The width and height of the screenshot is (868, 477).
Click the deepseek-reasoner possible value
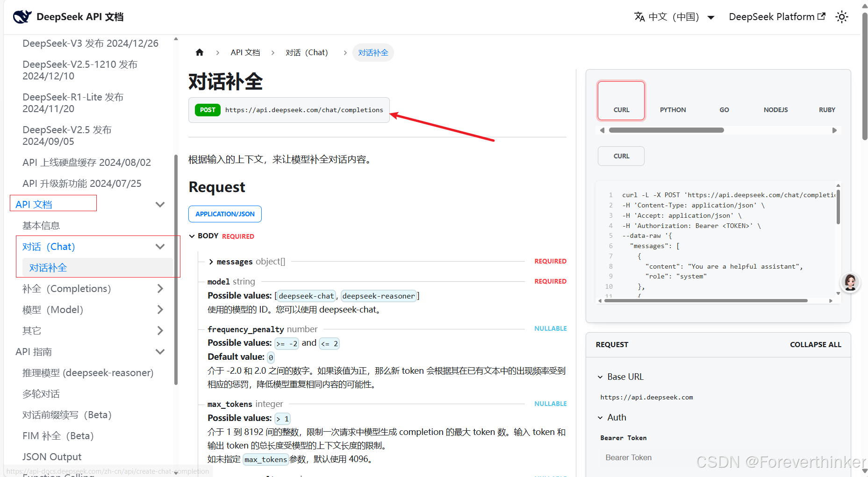[379, 296]
